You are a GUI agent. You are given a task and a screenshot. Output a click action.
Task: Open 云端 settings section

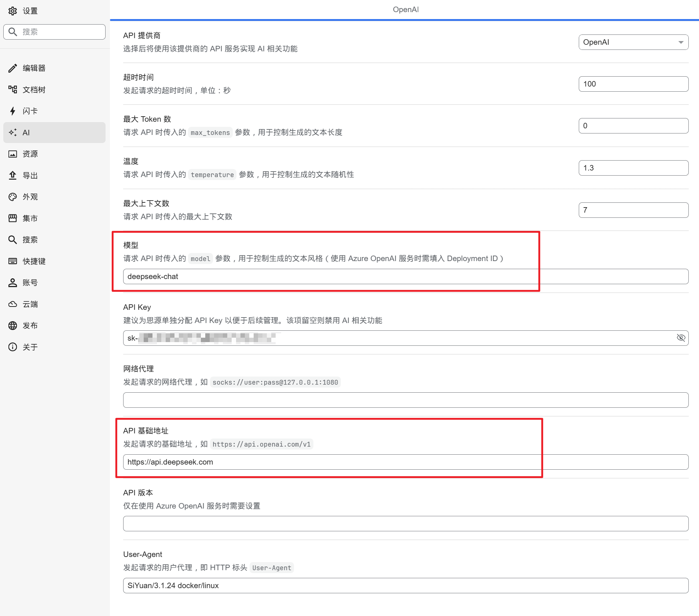tap(54, 304)
